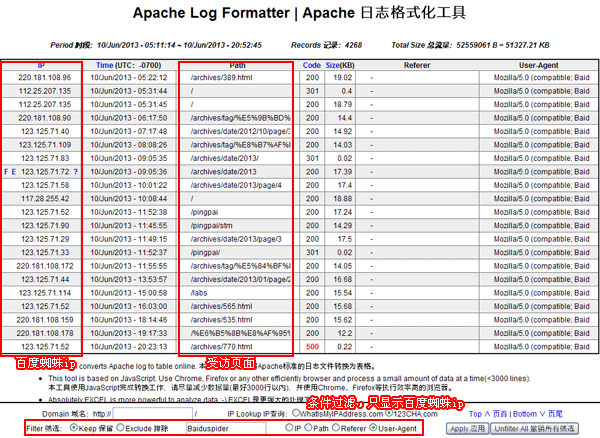600x438 pixels.
Task: Click the ? lookup icon after 123.125.71.72
Action: 75,172
